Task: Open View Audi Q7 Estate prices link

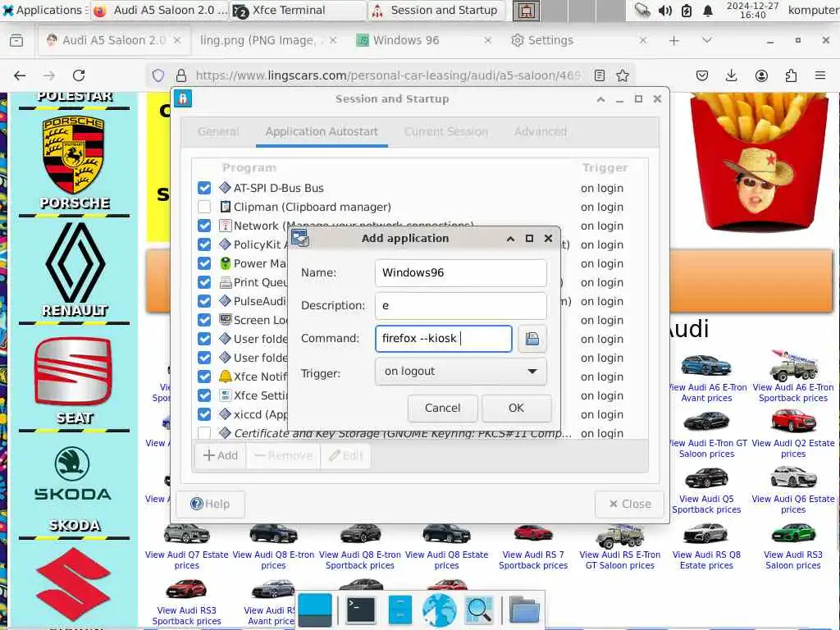Action: pos(186,559)
